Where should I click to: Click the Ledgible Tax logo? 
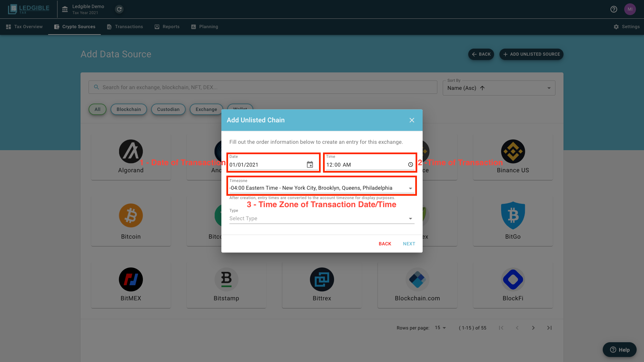click(29, 9)
